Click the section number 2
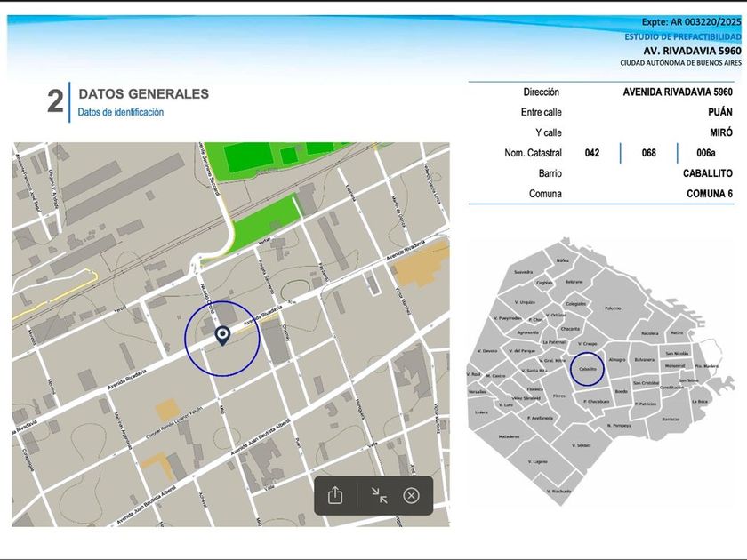 point(55,102)
